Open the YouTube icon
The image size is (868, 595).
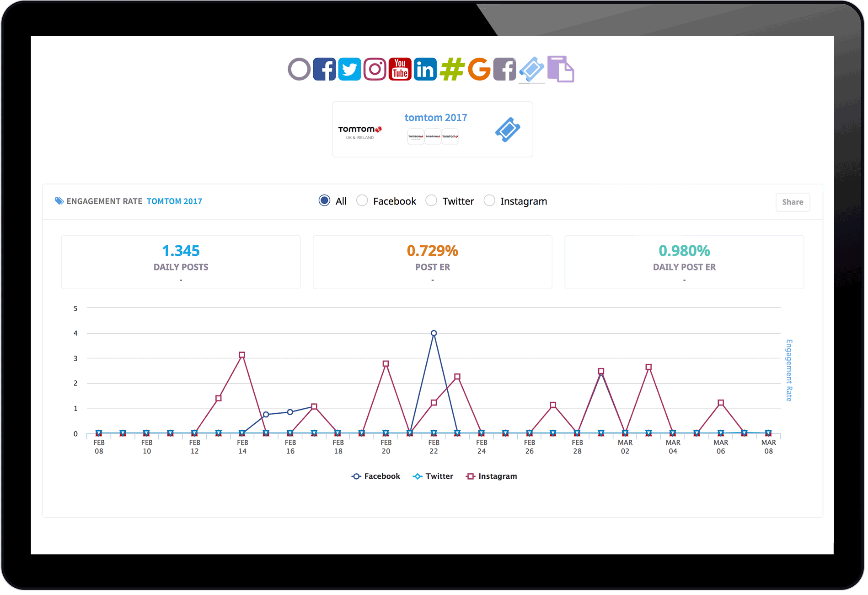[400, 69]
